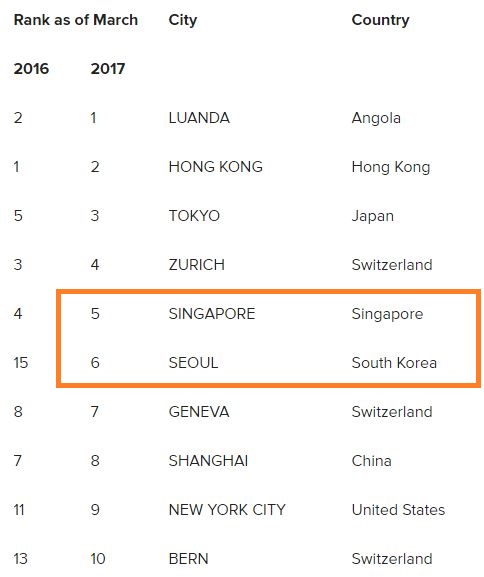Select the NEW YORK CITY entry
484x577 pixels.
pyautogui.click(x=227, y=510)
